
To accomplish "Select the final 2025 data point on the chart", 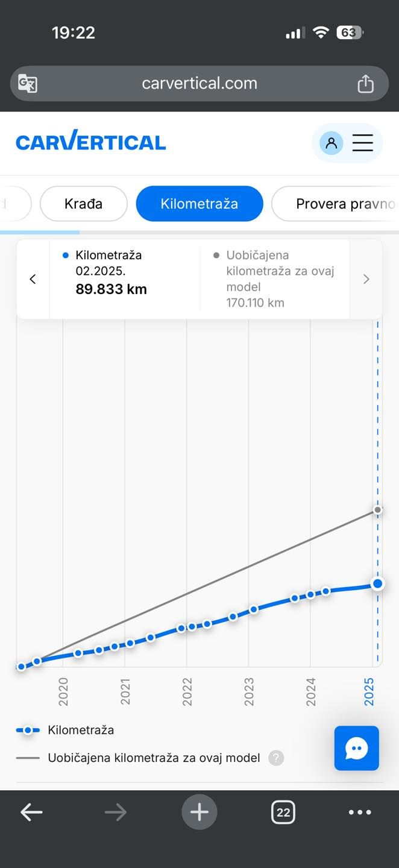I will pyautogui.click(x=377, y=583).
